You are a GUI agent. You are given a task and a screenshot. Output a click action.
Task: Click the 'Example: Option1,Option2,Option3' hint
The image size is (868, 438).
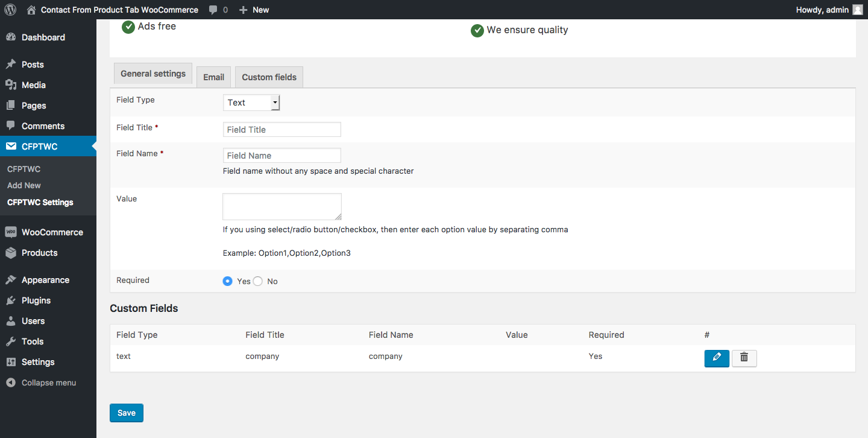click(287, 253)
